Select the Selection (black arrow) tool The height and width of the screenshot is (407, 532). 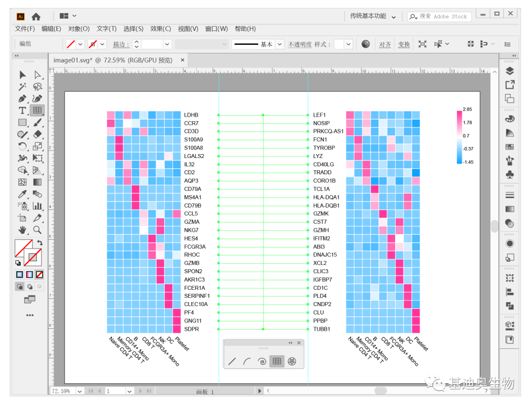pos(22,75)
